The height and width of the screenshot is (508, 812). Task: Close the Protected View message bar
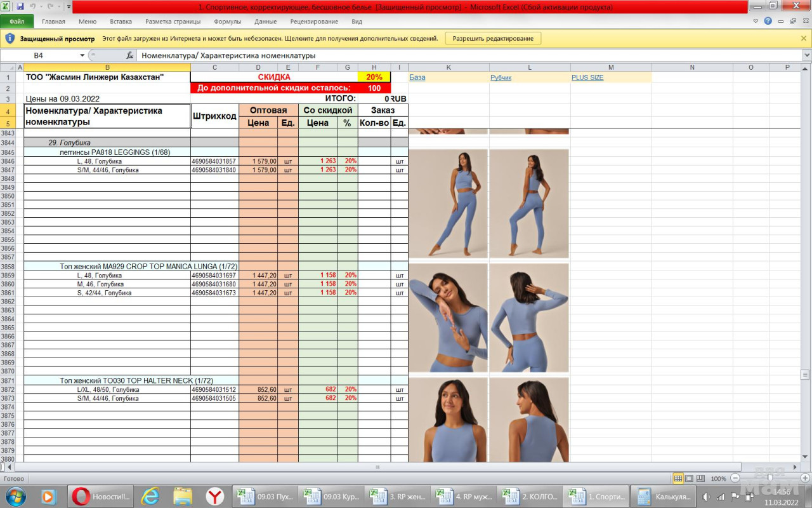point(804,38)
